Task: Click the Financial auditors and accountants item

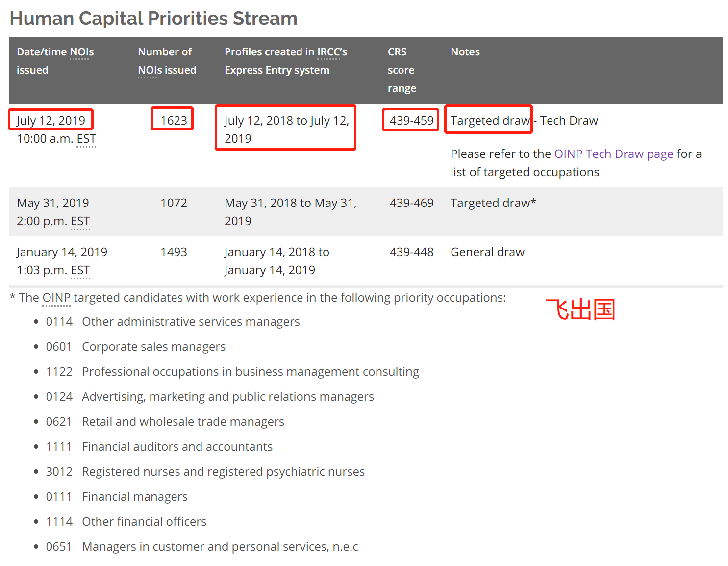Action: click(177, 447)
